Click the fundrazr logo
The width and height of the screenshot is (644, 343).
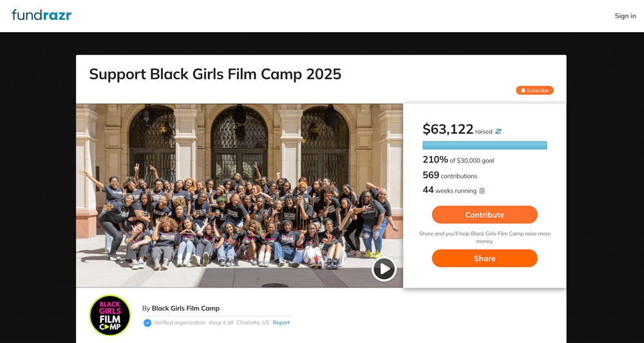pos(42,15)
